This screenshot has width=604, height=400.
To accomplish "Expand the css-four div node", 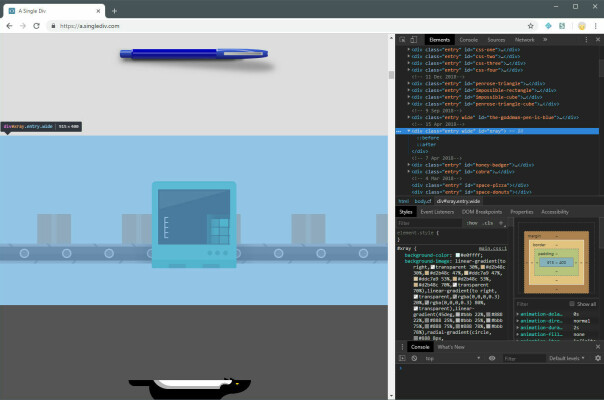I will coord(409,70).
